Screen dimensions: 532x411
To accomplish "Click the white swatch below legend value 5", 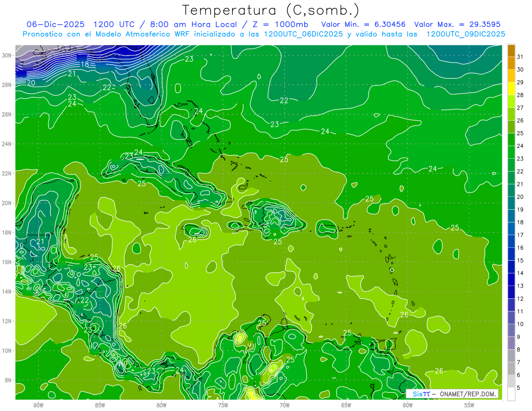I will click(x=512, y=394).
